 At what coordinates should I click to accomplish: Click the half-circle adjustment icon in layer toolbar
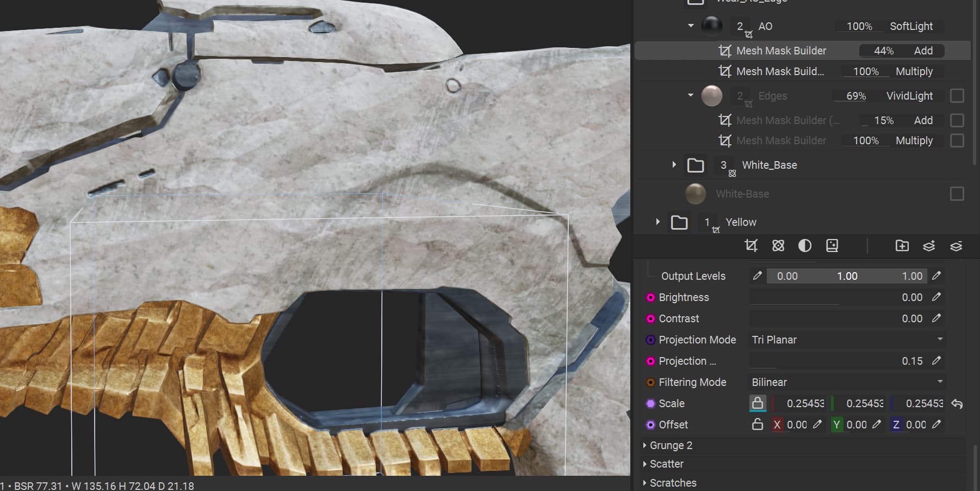click(805, 246)
